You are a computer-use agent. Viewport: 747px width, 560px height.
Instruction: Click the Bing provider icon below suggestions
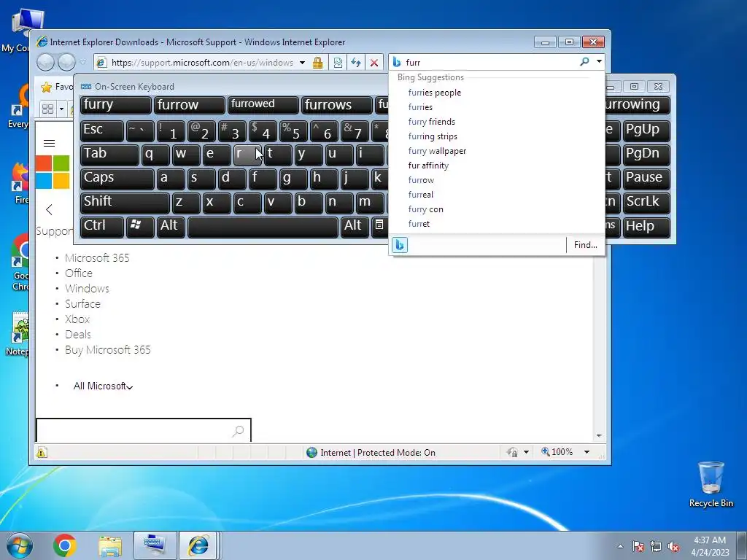pos(400,245)
